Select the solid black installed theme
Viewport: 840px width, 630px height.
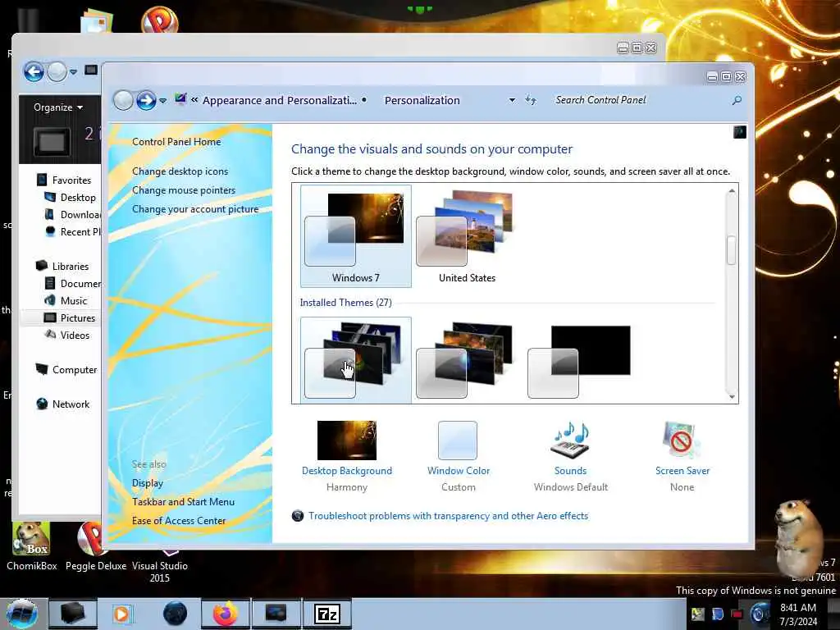(579, 359)
